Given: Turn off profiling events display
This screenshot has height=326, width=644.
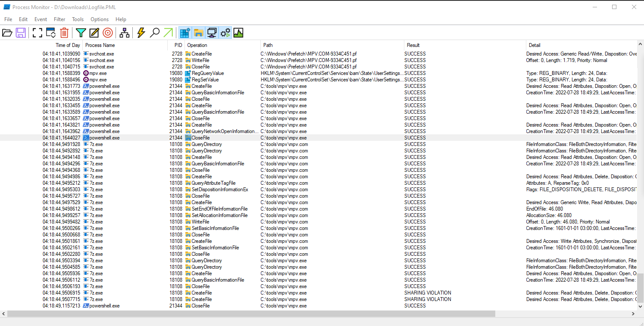Looking at the screenshot, I should click(238, 32).
